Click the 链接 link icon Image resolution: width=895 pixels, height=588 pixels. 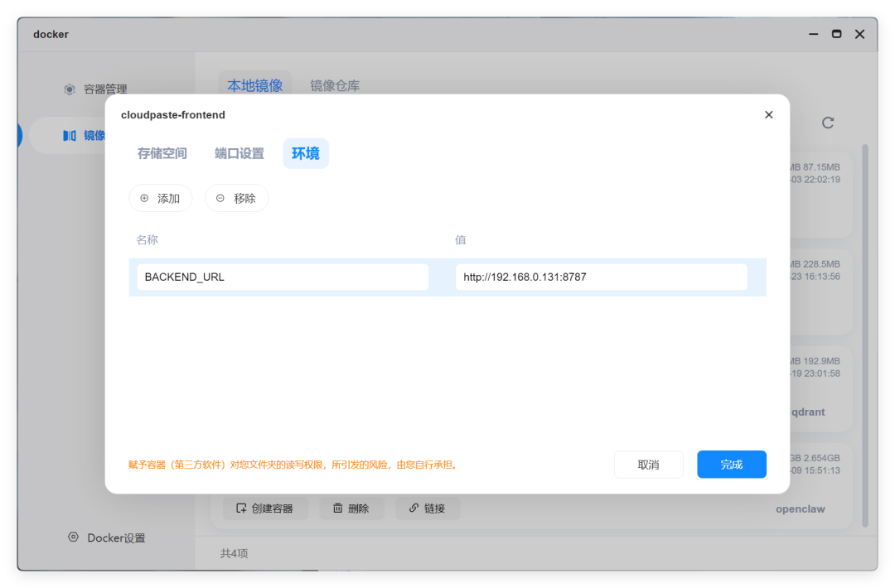pyautogui.click(x=414, y=508)
